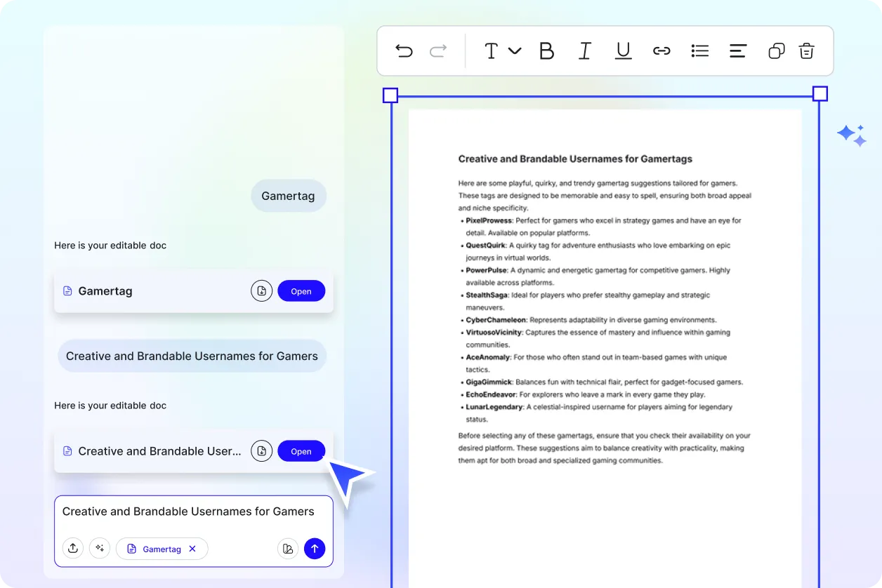Image resolution: width=882 pixels, height=588 pixels.
Task: Open the text style dropdown
Action: [502, 51]
